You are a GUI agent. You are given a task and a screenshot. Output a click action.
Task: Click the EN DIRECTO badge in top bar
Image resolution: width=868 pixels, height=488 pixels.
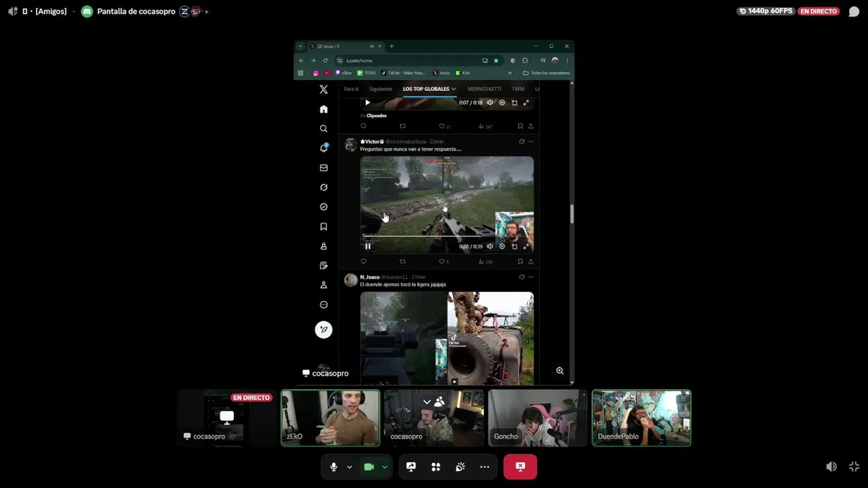click(819, 12)
